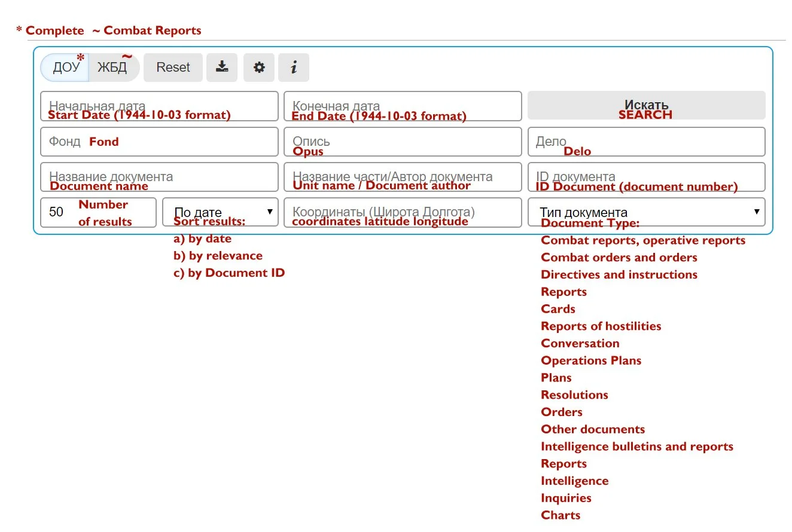
Task: Click the results count field showing 50
Action: coord(98,212)
